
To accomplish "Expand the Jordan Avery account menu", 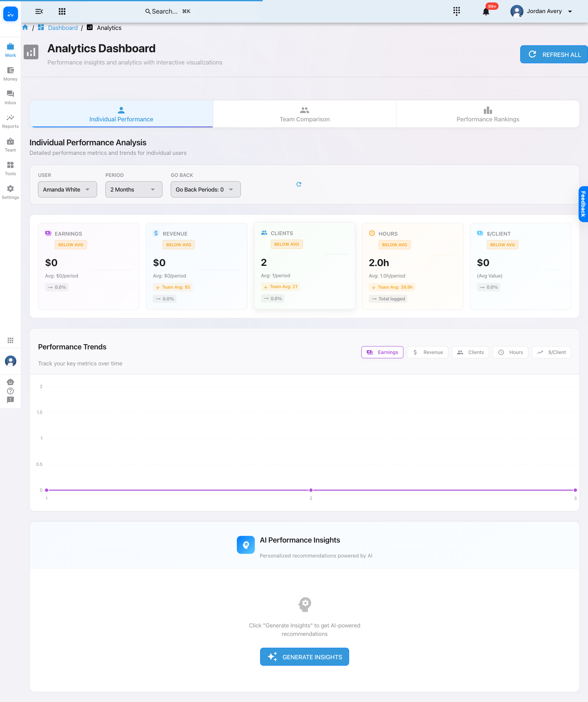I will coord(541,11).
